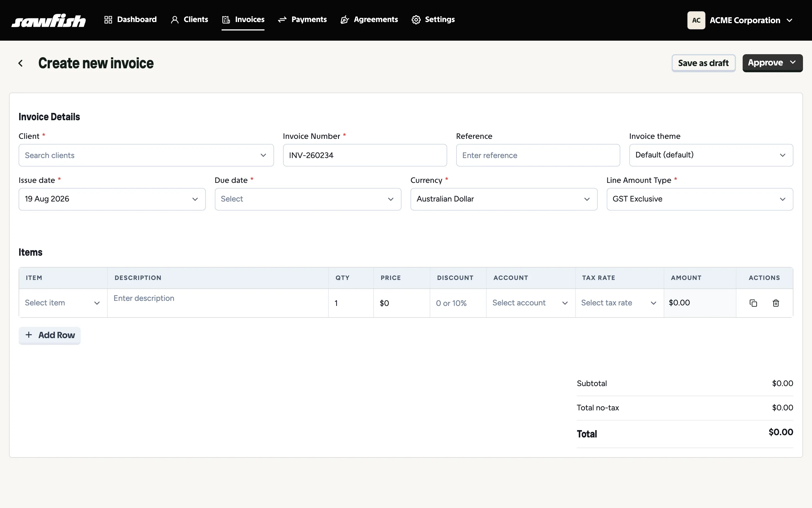Delete the item row with trash icon
This screenshot has width=812, height=508.
(776, 303)
